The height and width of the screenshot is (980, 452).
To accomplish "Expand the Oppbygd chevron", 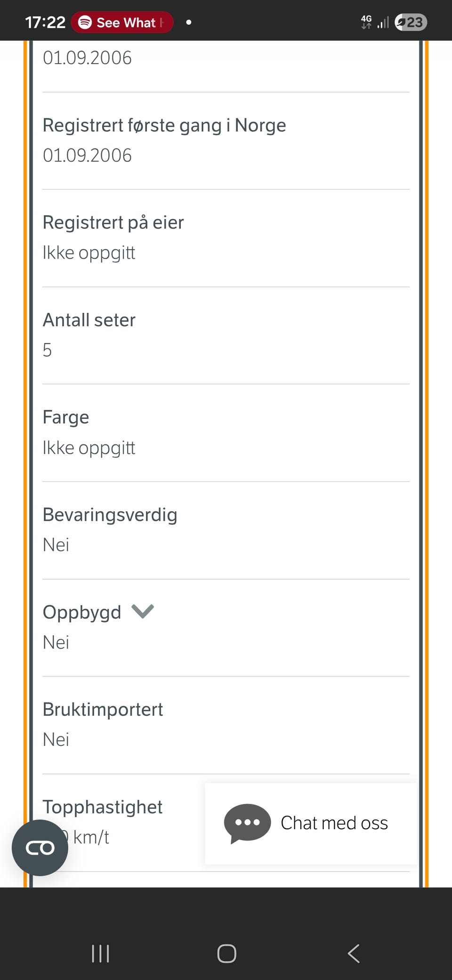I will tap(143, 611).
